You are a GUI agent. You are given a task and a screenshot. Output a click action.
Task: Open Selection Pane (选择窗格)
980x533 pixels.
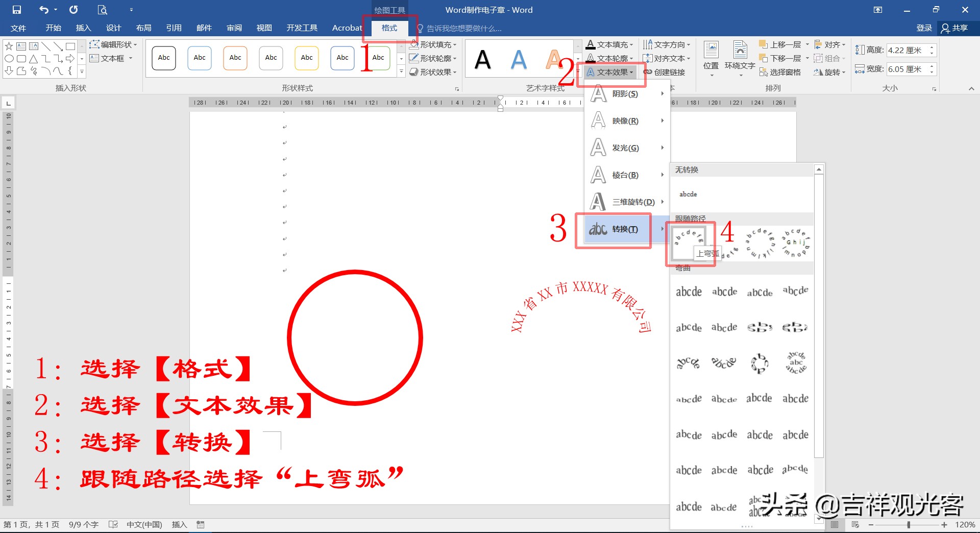tap(780, 72)
